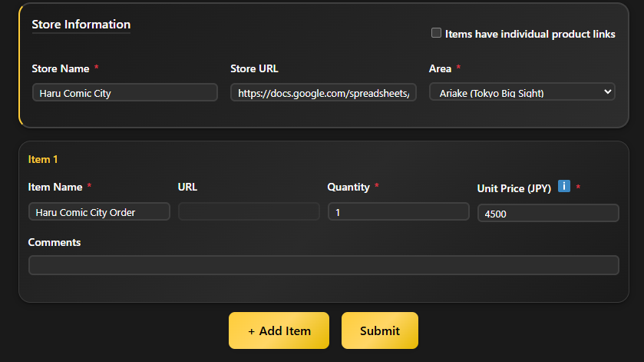
Task: Click the + Add Item button
Action: tap(279, 330)
